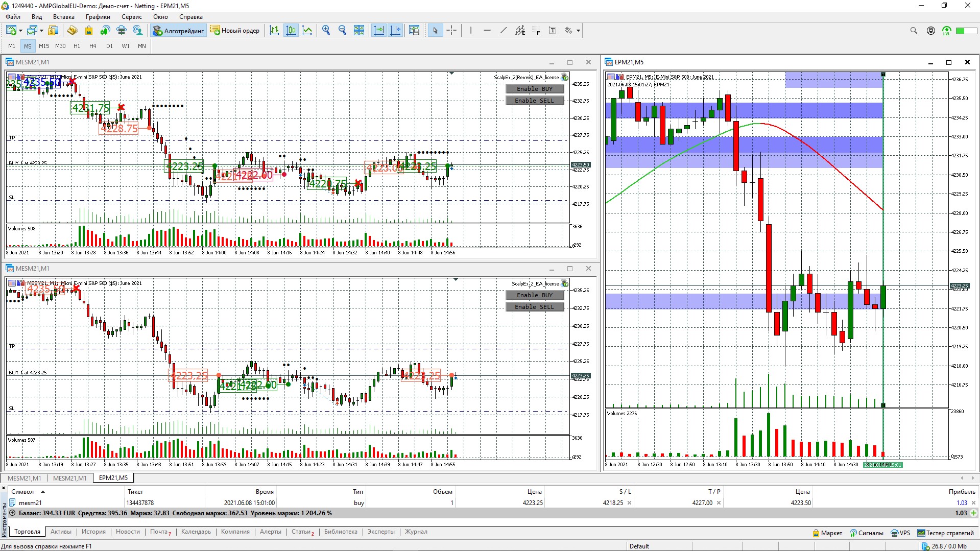This screenshot has width=980, height=551.
Task: Switch to the История tab
Action: pos(93,532)
